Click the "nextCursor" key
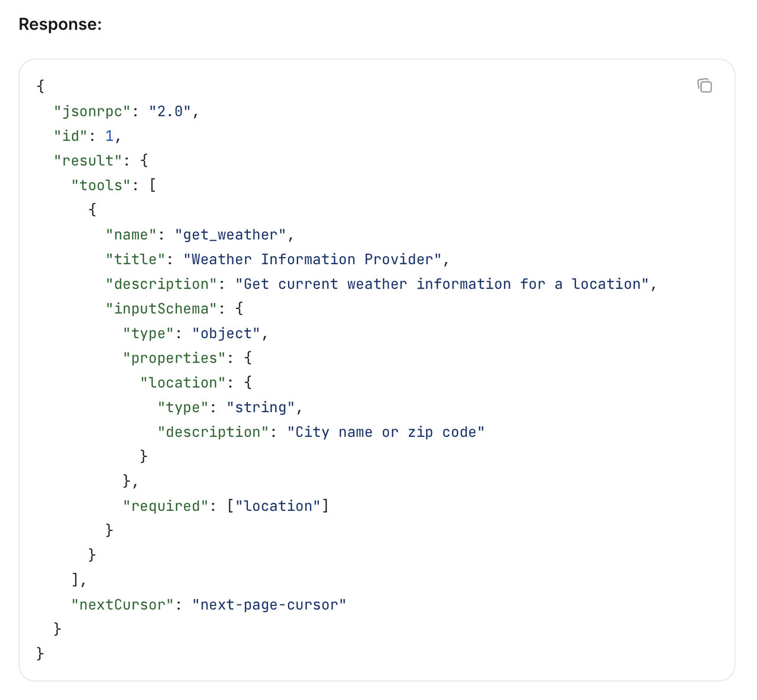The image size is (757, 700). pos(122,605)
